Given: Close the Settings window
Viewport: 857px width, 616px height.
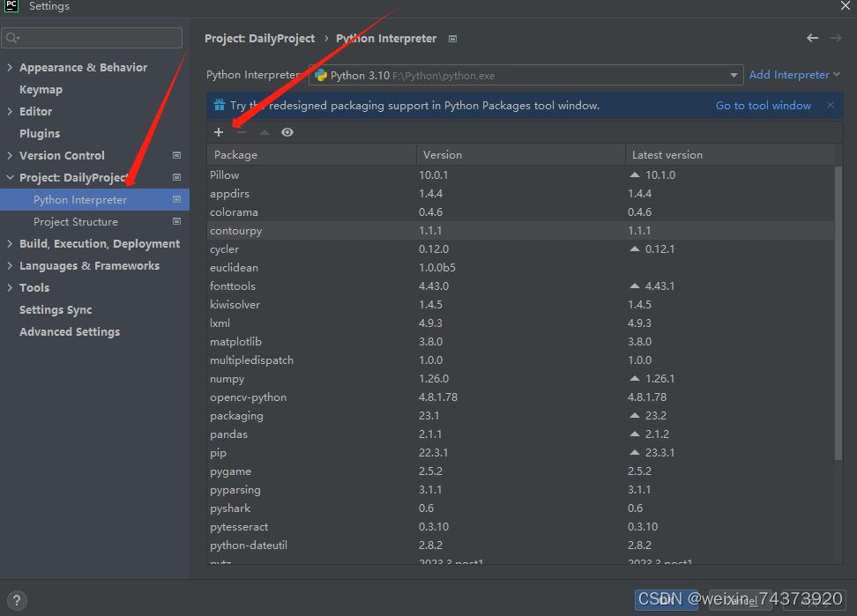Looking at the screenshot, I should tap(845, 5).
